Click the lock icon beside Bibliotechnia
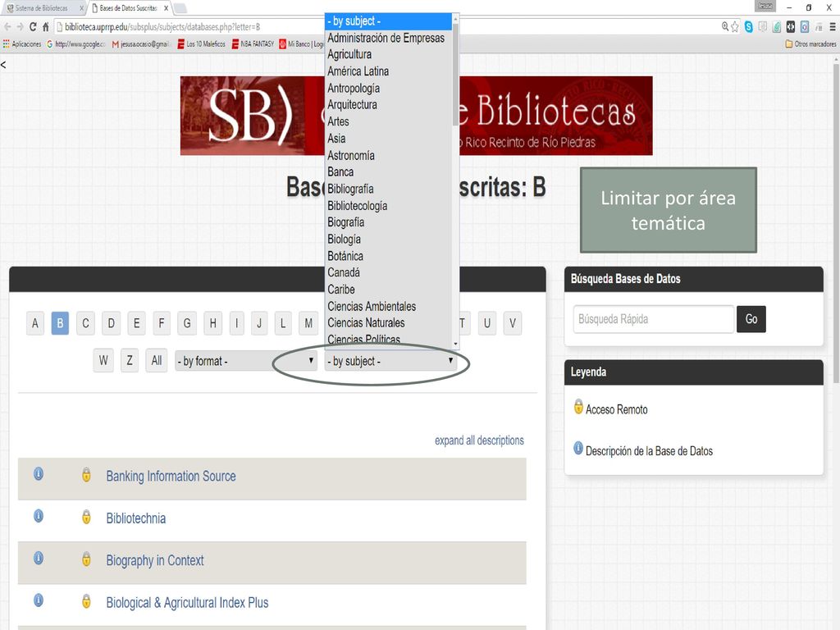Image resolution: width=840 pixels, height=630 pixels. (86, 517)
